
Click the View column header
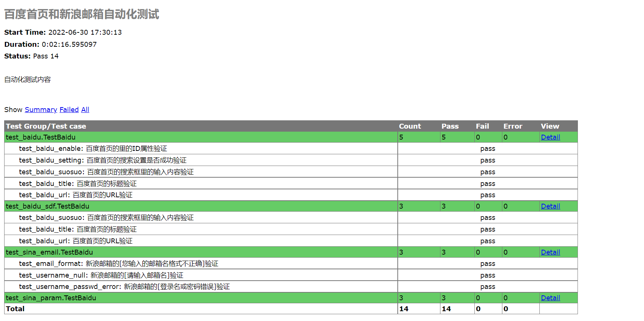(x=550, y=126)
